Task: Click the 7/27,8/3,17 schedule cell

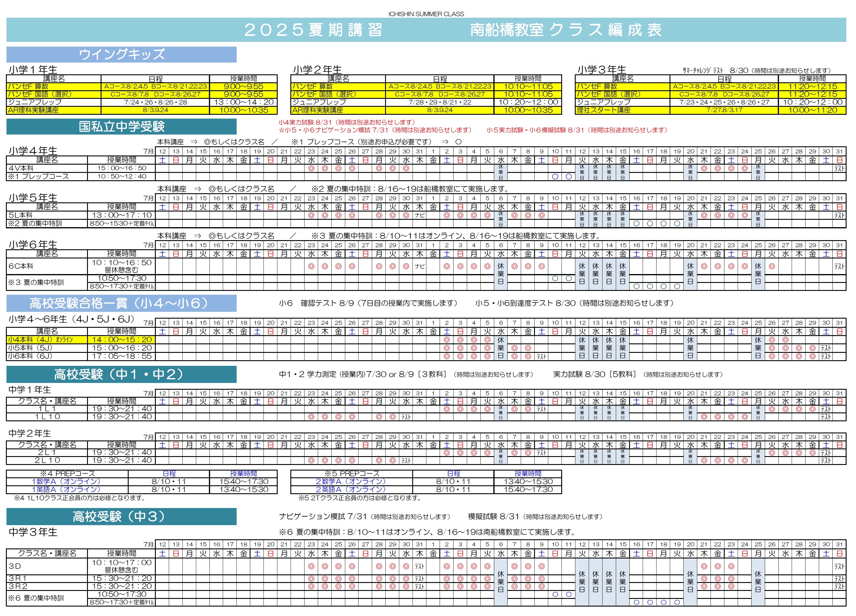Action: click(724, 110)
